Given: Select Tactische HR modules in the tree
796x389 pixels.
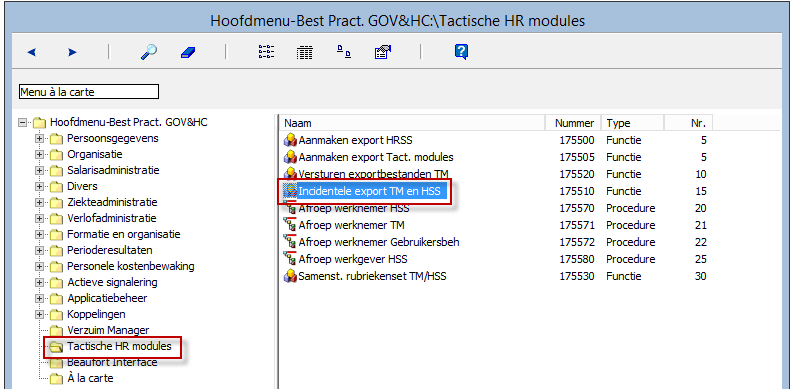Looking at the screenshot, I should 119,346.
